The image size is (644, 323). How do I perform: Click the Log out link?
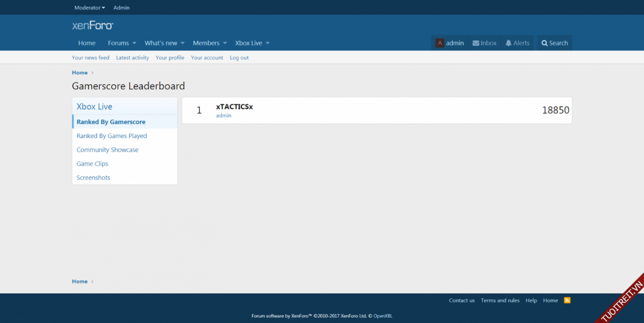pos(239,58)
